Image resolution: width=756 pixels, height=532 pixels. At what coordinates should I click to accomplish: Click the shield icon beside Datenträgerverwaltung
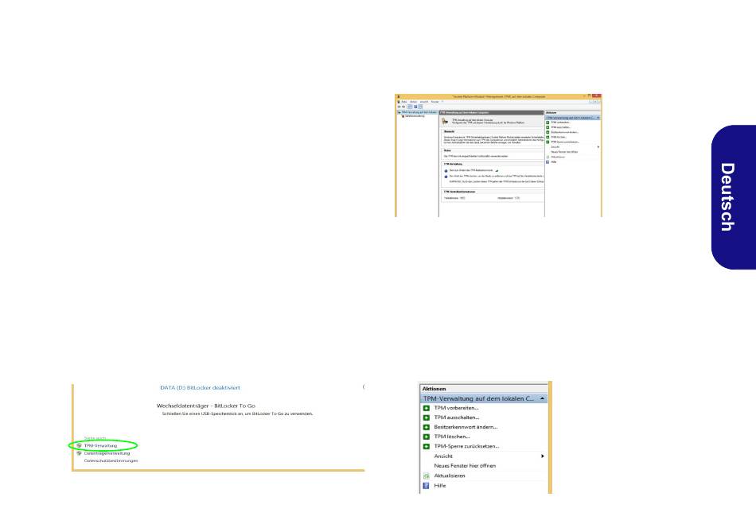[79, 453]
